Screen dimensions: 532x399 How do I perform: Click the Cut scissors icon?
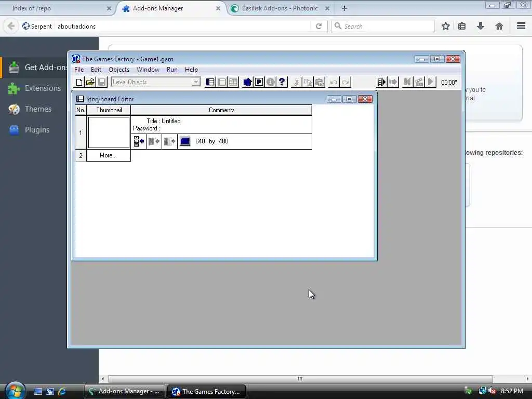coord(297,82)
